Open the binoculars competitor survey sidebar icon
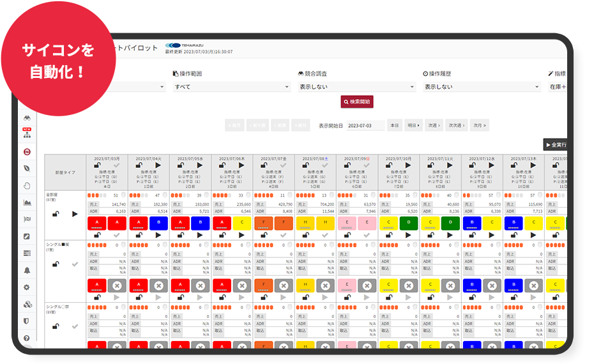Viewport: 594px width, 364px height. [x=27, y=118]
